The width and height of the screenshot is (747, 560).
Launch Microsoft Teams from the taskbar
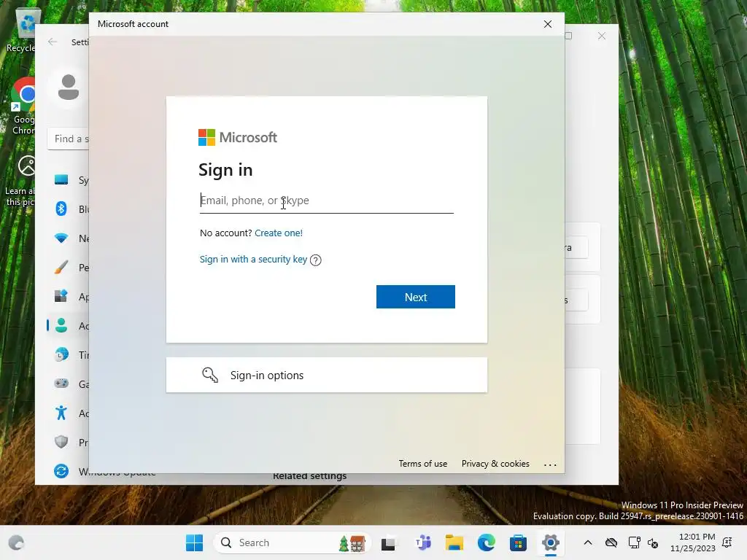[422, 542]
